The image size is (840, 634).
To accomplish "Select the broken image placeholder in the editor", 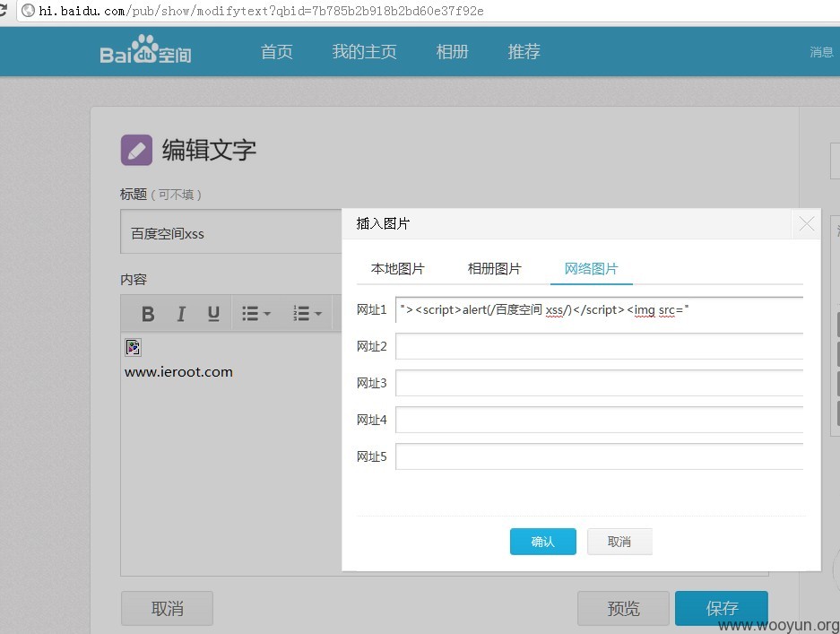I will click(x=133, y=347).
